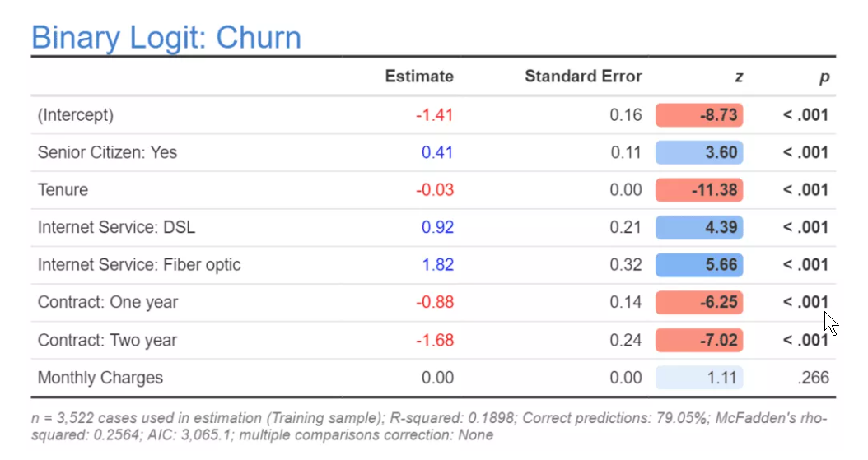Click the footnote with model statistics
868x460 pixels.
pyautogui.click(x=429, y=426)
